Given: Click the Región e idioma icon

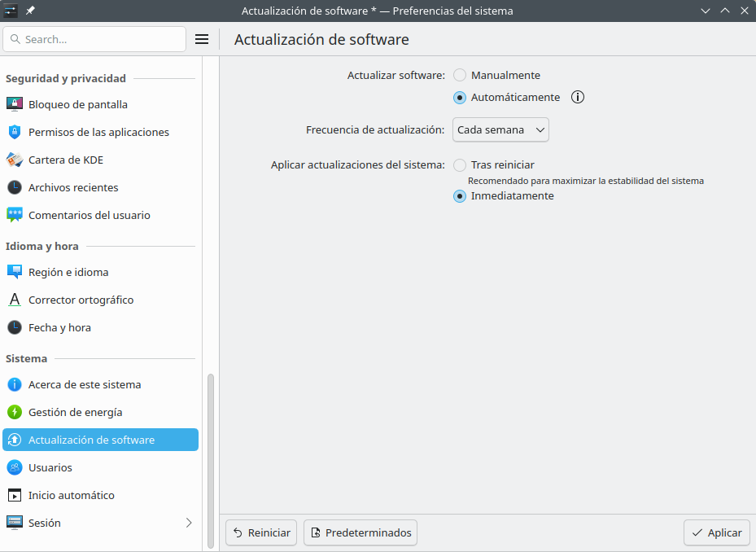Looking at the screenshot, I should [15, 272].
